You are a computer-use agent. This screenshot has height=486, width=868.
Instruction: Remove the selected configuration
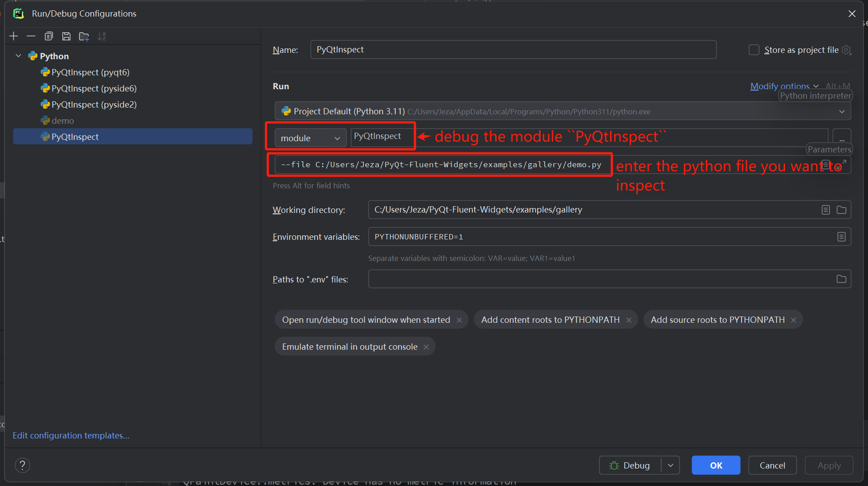click(31, 36)
